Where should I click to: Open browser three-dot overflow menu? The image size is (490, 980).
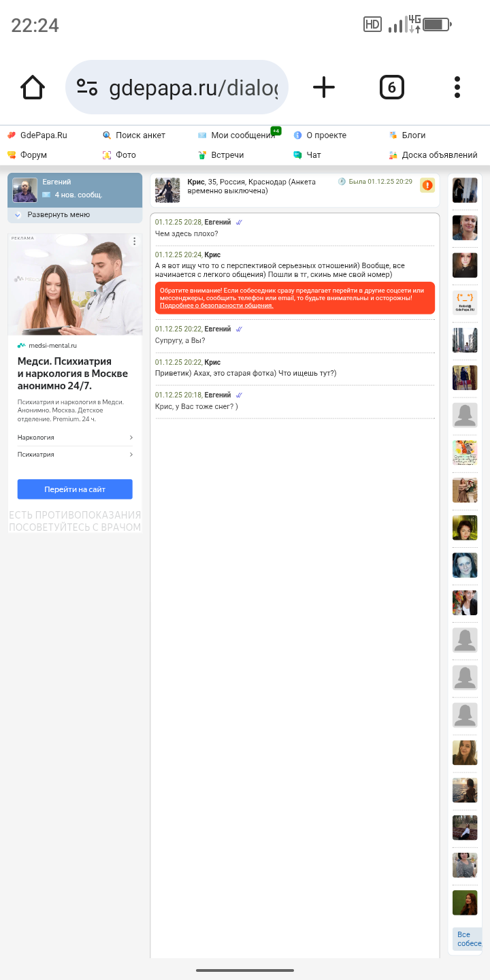coord(457,87)
